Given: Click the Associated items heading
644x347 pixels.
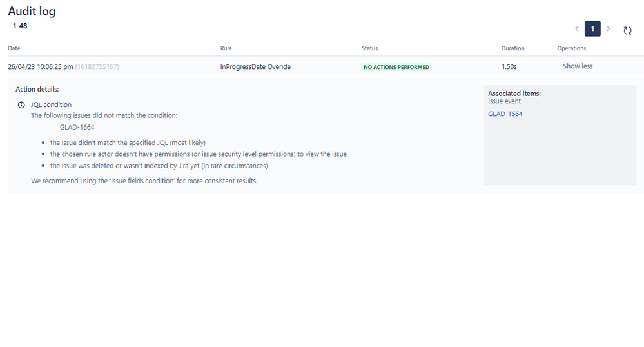Looking at the screenshot, I should tap(514, 94).
